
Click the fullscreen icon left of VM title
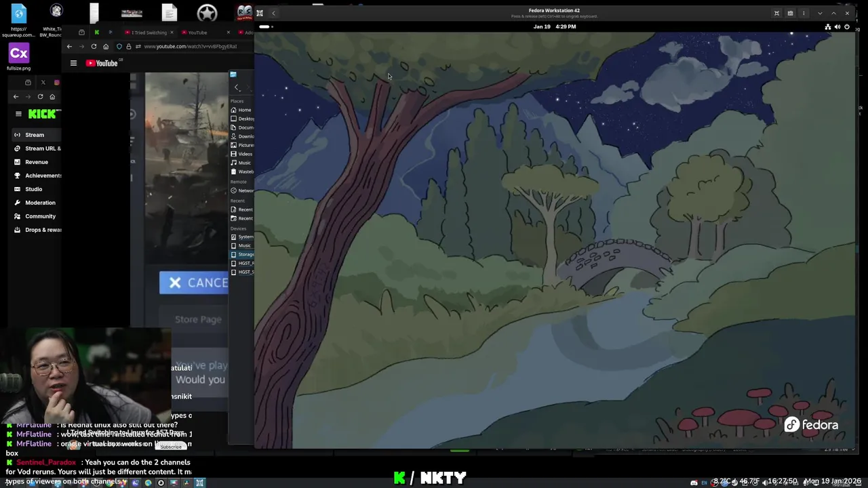(260, 13)
